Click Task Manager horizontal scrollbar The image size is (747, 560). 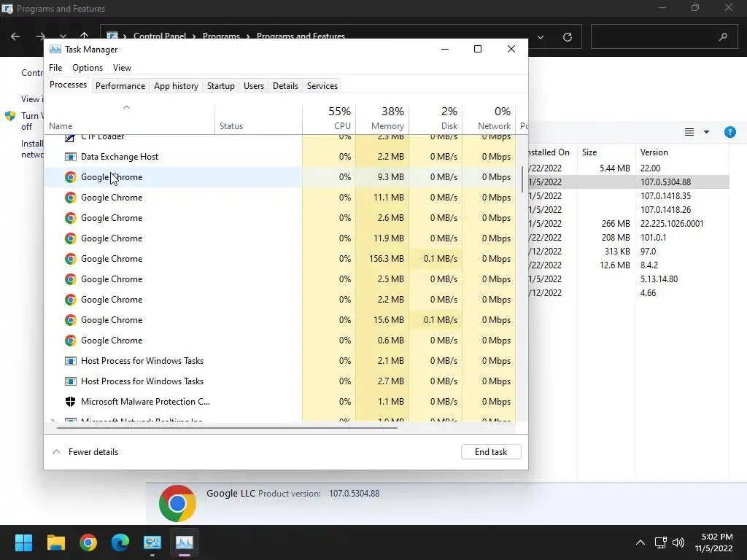click(x=227, y=427)
